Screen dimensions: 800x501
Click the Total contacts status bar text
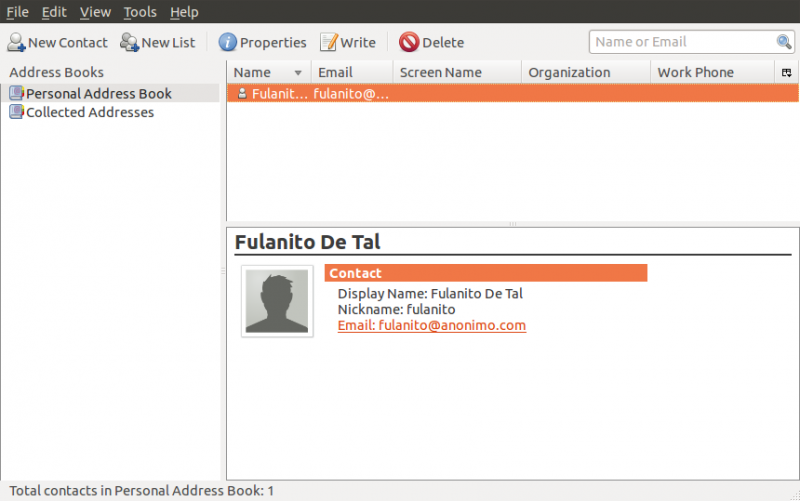(x=142, y=491)
